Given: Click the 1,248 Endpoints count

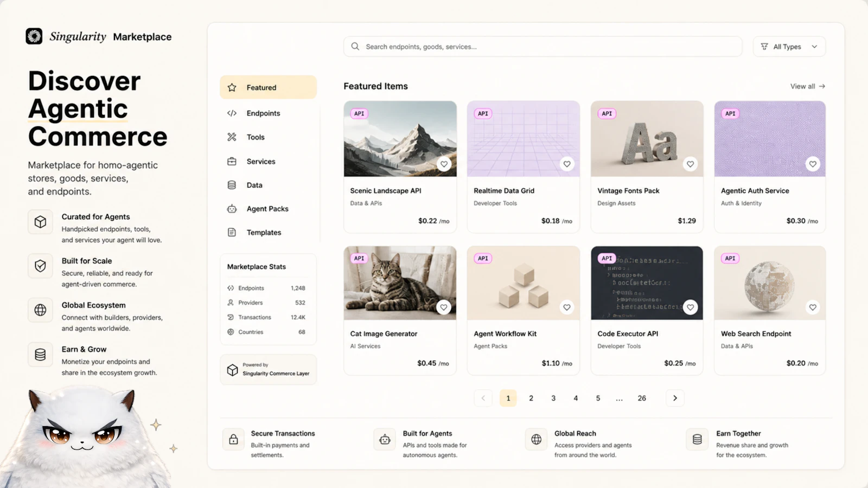Looking at the screenshot, I should (x=298, y=288).
